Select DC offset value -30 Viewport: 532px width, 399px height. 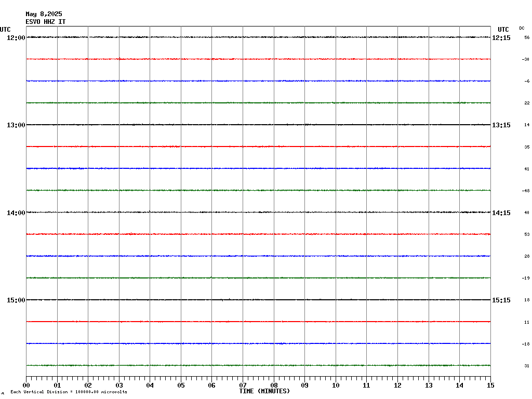click(526, 59)
